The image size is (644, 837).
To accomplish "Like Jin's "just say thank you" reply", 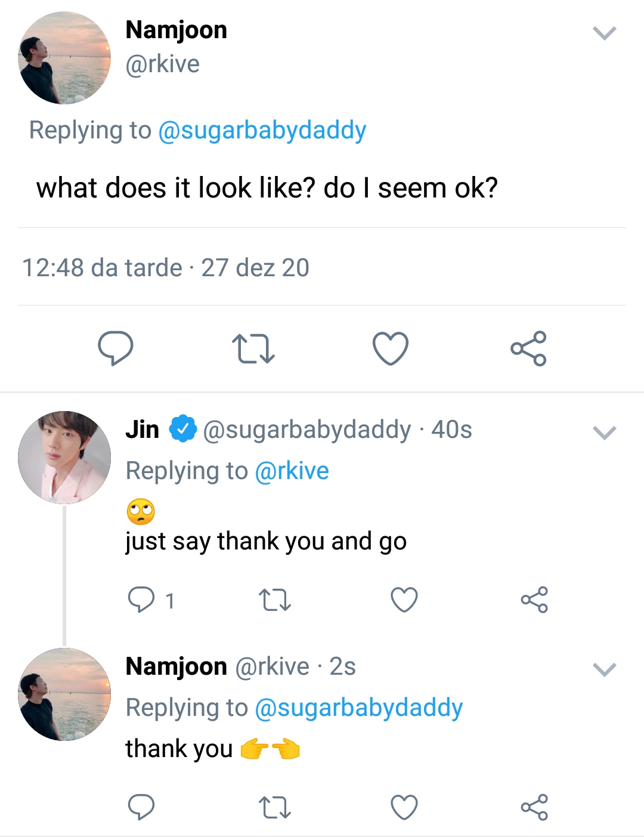I will coord(404,600).
